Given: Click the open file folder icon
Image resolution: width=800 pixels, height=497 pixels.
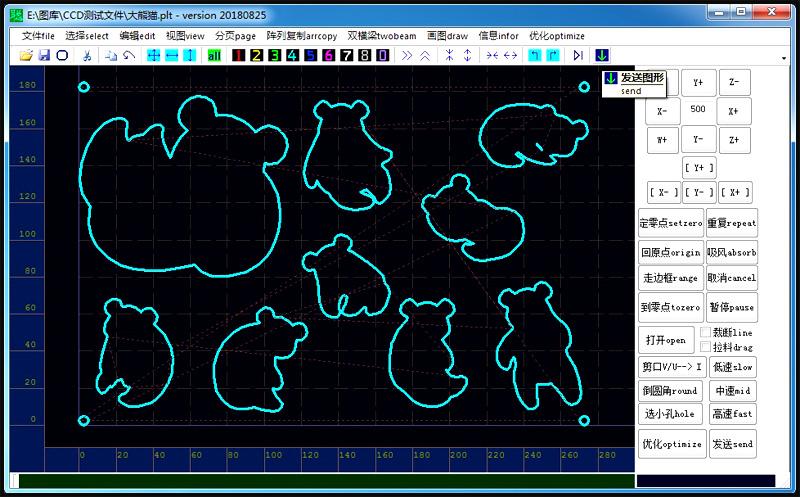Looking at the screenshot, I should coord(27,55).
